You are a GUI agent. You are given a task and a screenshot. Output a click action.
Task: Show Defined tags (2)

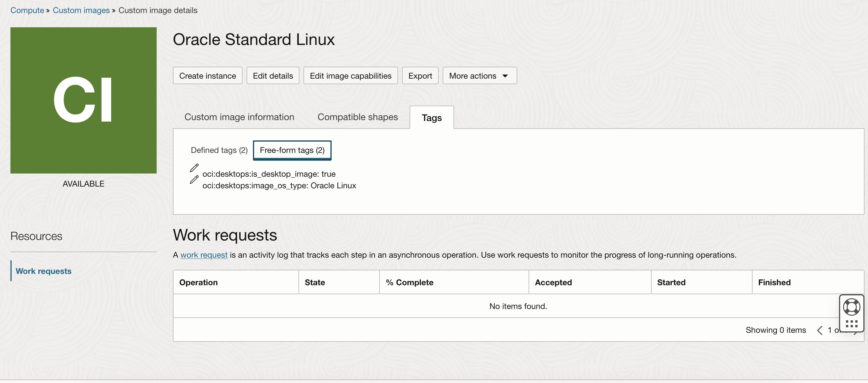(x=219, y=150)
